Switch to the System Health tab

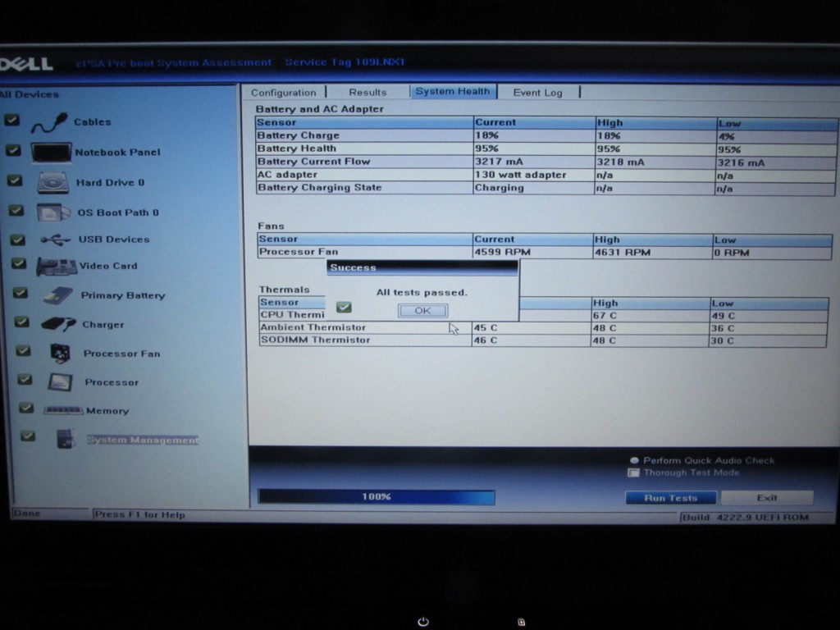click(453, 92)
